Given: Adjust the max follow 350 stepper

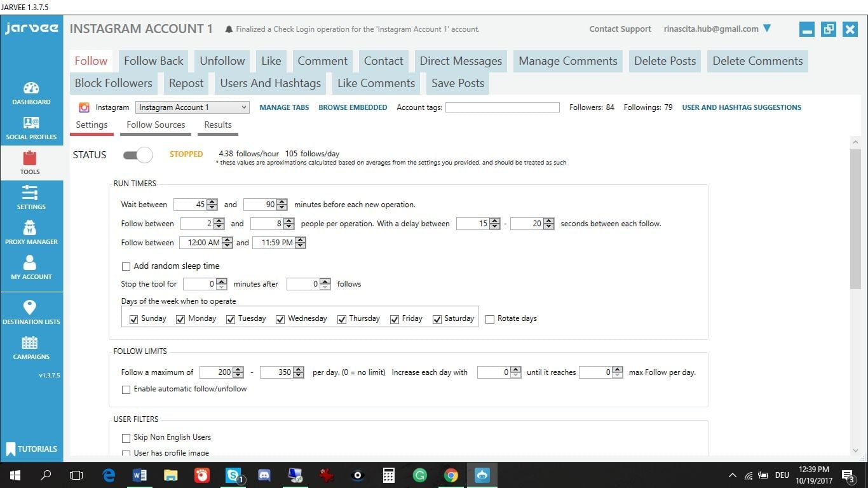Looking at the screenshot, I should [x=299, y=372].
